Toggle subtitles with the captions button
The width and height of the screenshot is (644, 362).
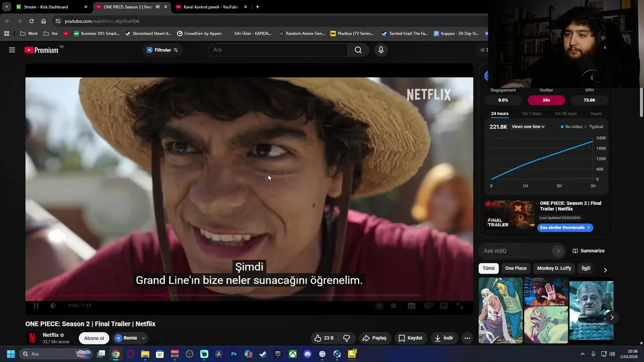coord(412,306)
